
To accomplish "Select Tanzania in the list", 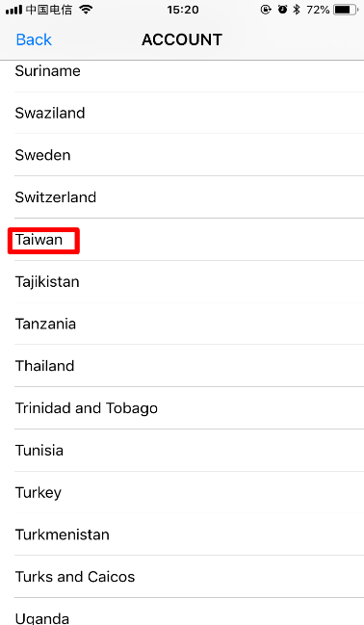I will pos(182,324).
